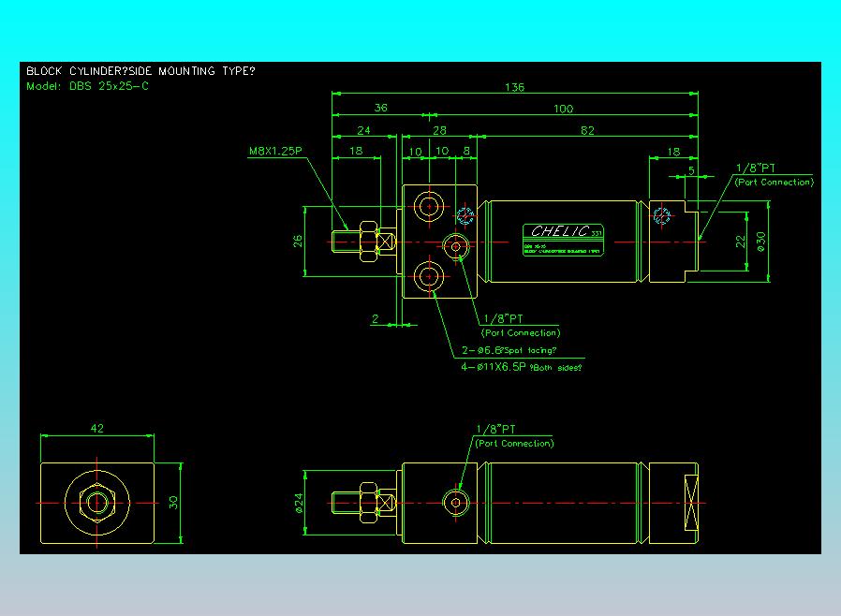Pick the '24' dimension text
The height and width of the screenshot is (616, 841).
tap(363, 130)
